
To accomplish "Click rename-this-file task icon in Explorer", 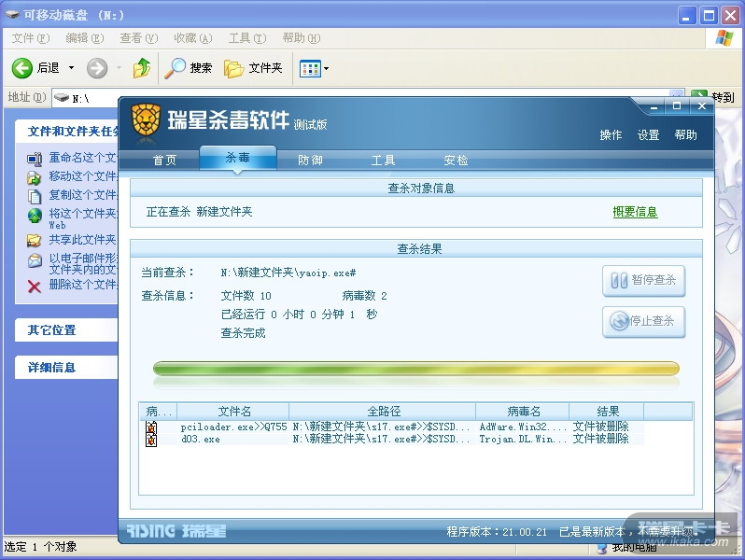I will [35, 159].
